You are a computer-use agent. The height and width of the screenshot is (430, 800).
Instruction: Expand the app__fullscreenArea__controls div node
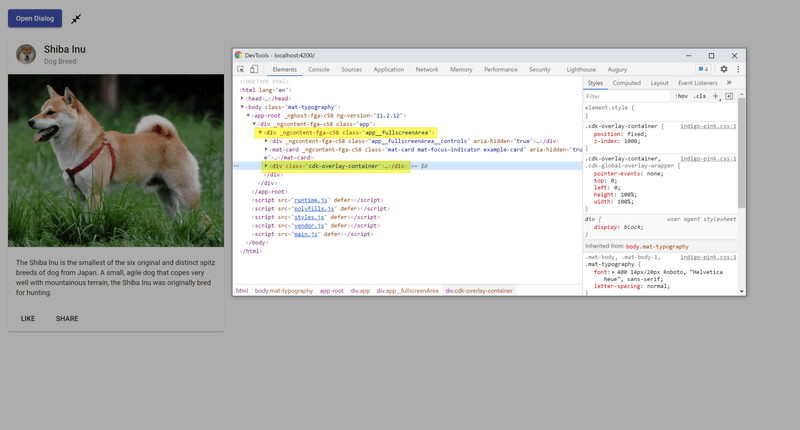coord(266,141)
